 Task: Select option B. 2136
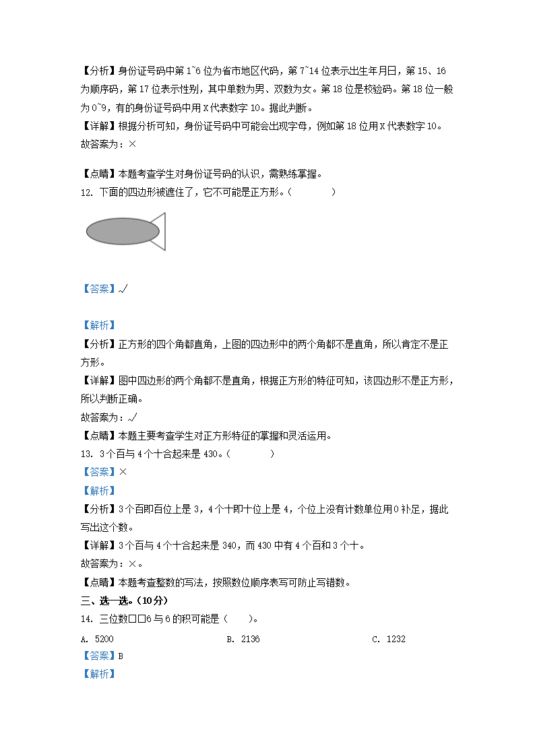pos(243,640)
